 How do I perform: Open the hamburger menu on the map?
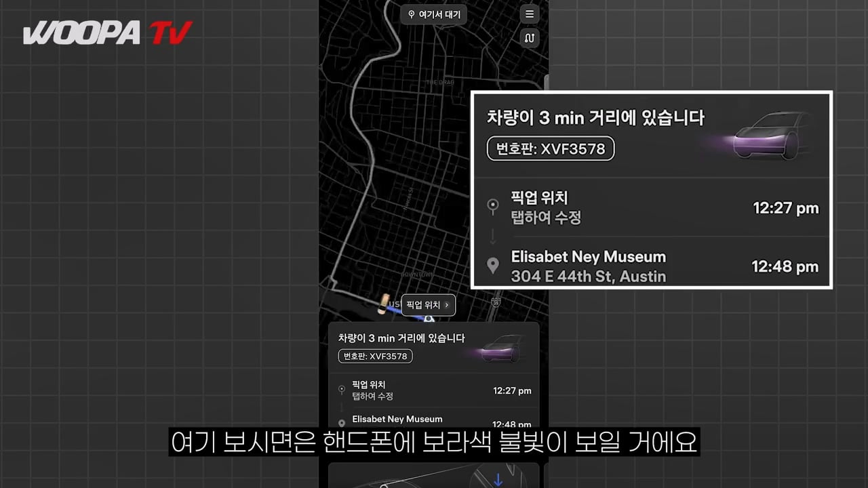[x=530, y=14]
